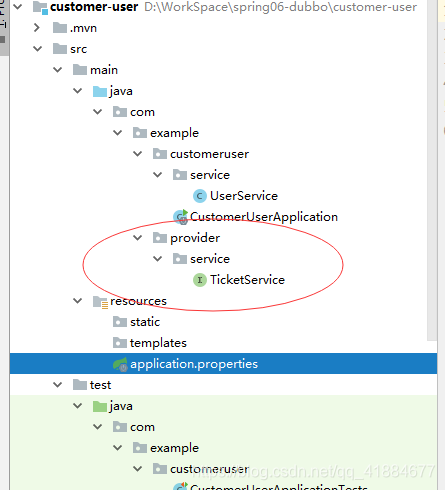Collapse the service package under provider
This screenshot has width=445, height=490.
tap(158, 259)
